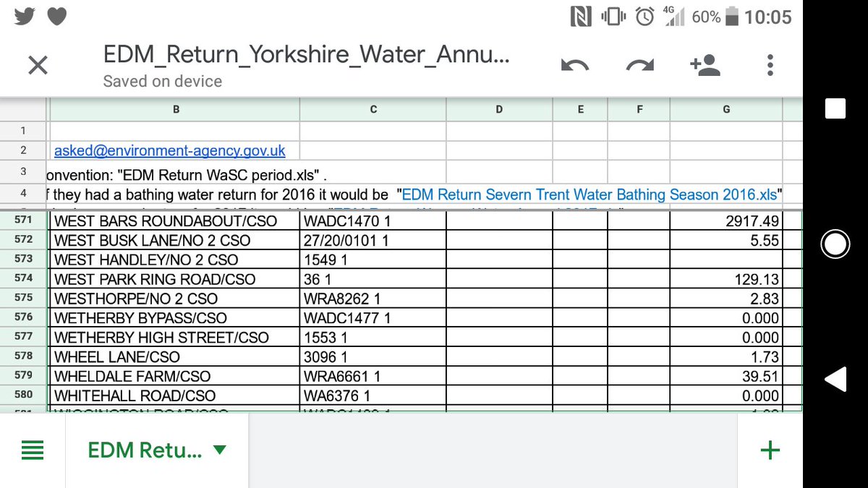Select cell WEST PARK RING ROAD/CSO

[x=174, y=279]
